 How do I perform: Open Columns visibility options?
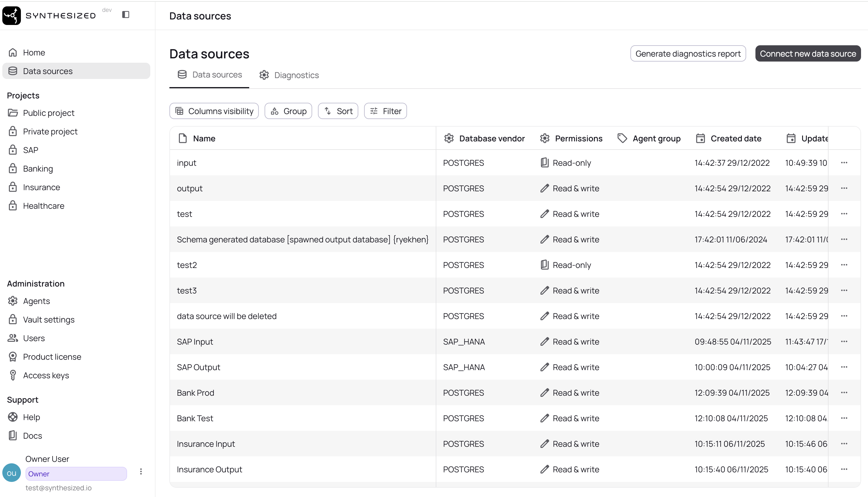click(214, 111)
